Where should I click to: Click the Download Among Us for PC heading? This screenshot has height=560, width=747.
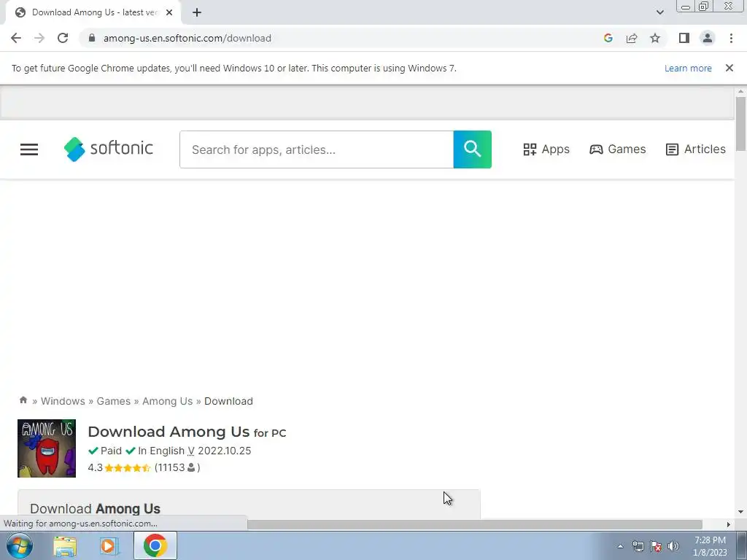(x=187, y=432)
